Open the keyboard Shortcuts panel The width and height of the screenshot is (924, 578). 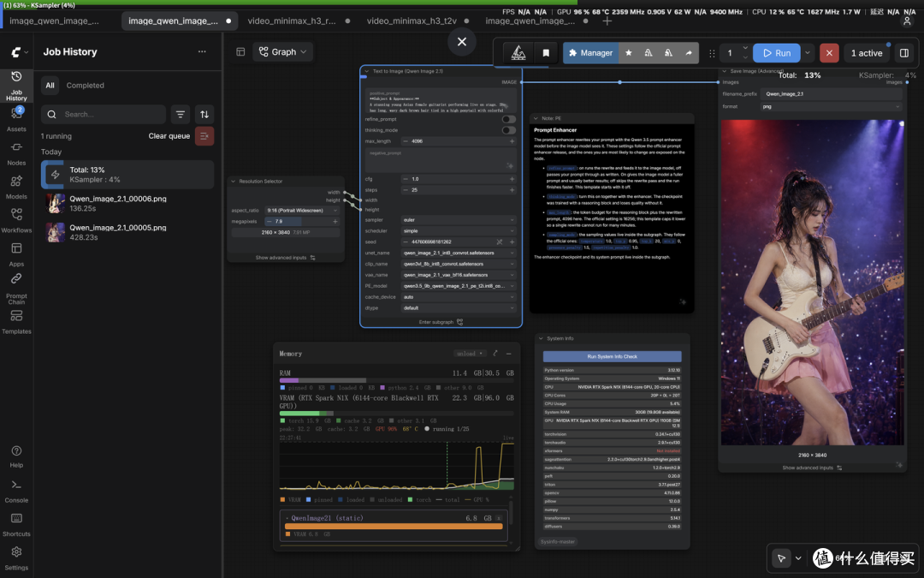[16, 524]
